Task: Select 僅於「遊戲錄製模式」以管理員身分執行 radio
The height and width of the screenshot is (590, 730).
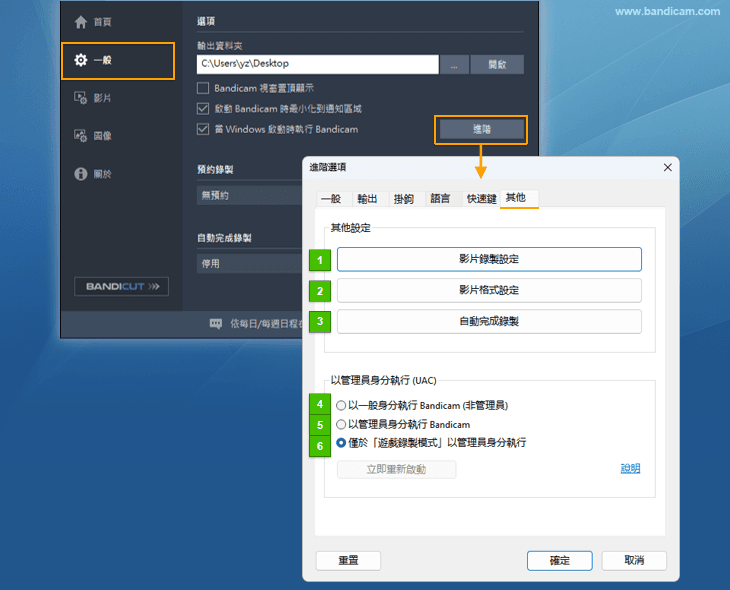Action: 341,443
